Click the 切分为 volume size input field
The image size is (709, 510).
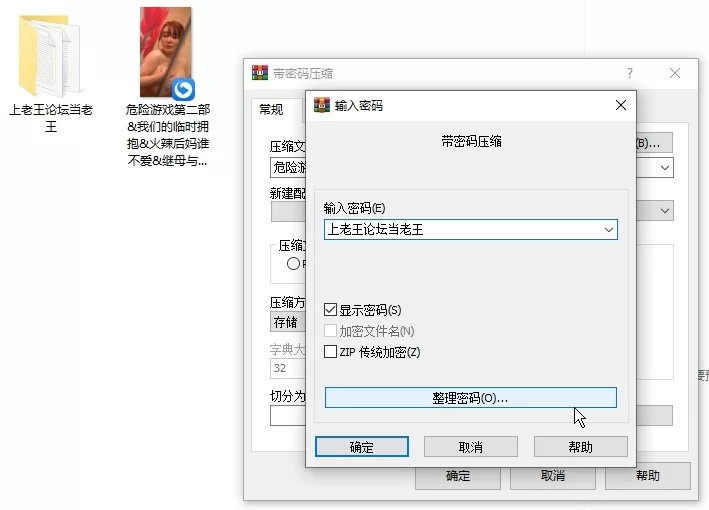[288, 416]
